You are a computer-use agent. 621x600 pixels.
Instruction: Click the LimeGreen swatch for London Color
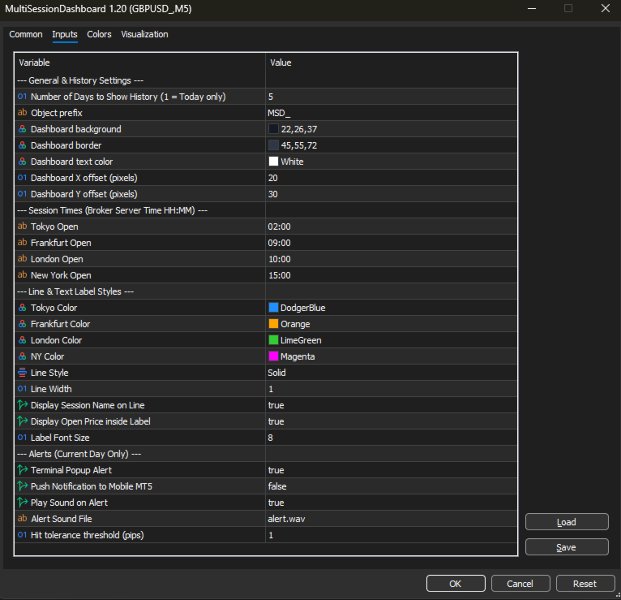273,340
